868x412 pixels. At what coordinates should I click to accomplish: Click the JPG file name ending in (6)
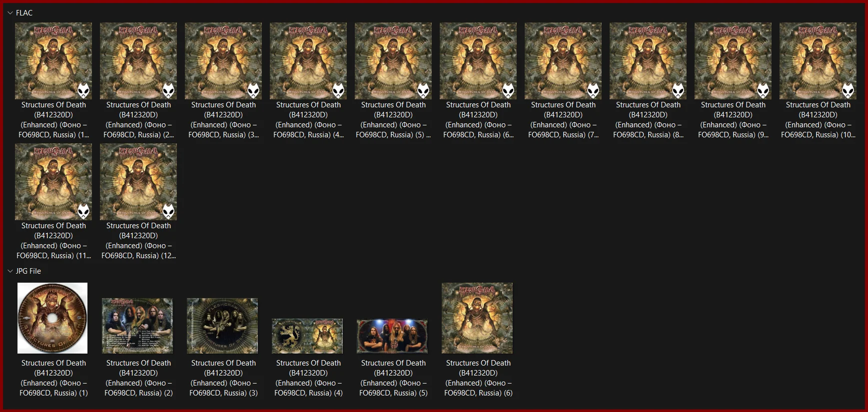(478, 378)
